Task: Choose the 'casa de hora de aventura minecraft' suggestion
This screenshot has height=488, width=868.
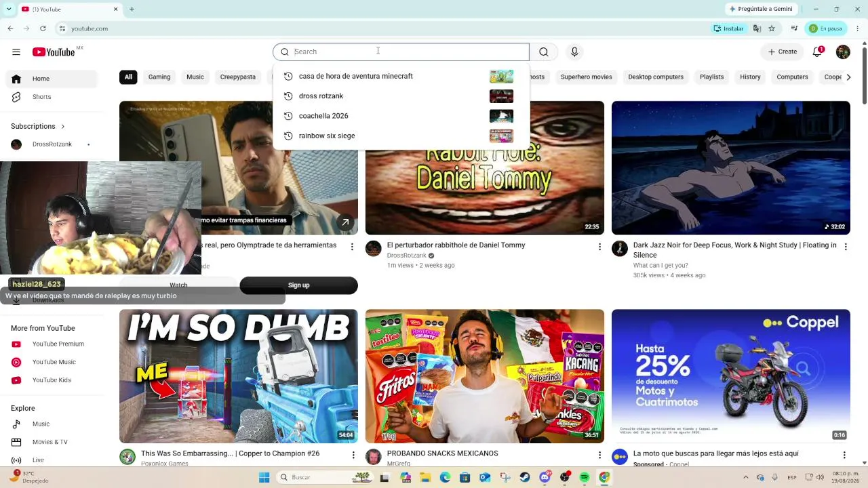Action: (x=401, y=77)
